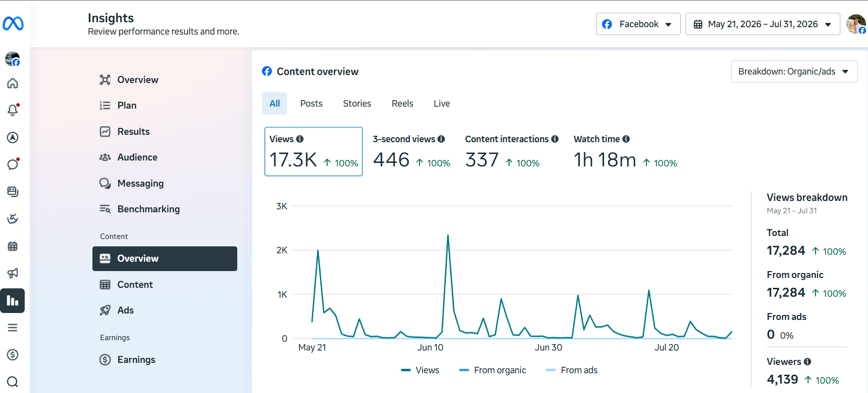Click the Views breakdown heading

coord(807,197)
